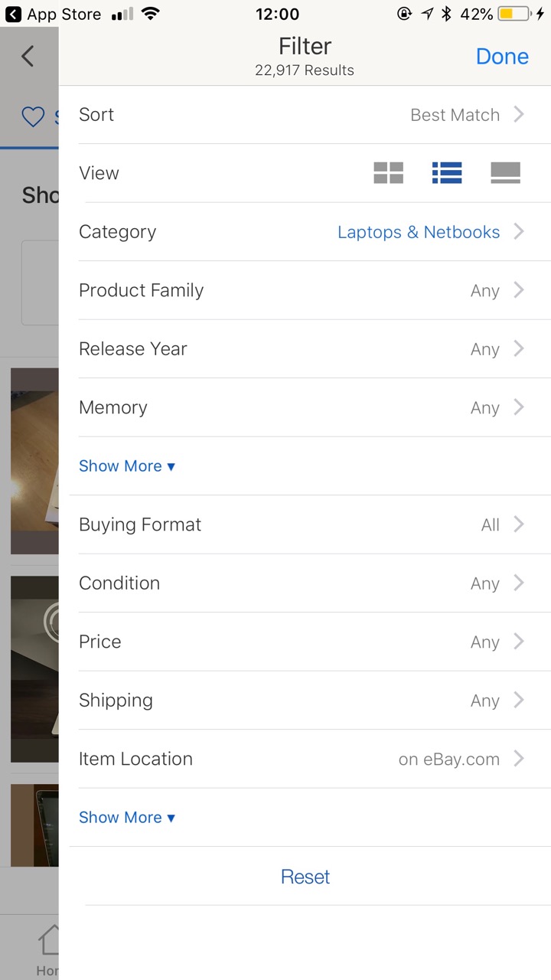Expand Show More below Memory

point(127,466)
